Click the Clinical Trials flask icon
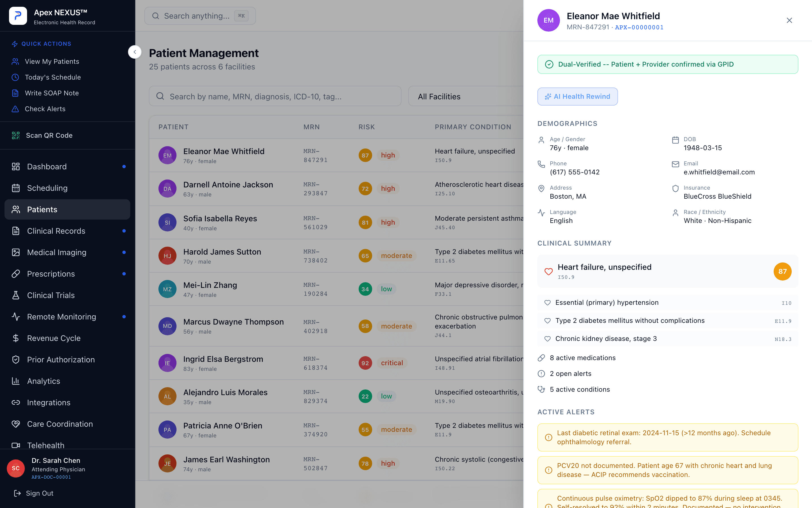Image resolution: width=812 pixels, height=508 pixels. pyautogui.click(x=16, y=295)
